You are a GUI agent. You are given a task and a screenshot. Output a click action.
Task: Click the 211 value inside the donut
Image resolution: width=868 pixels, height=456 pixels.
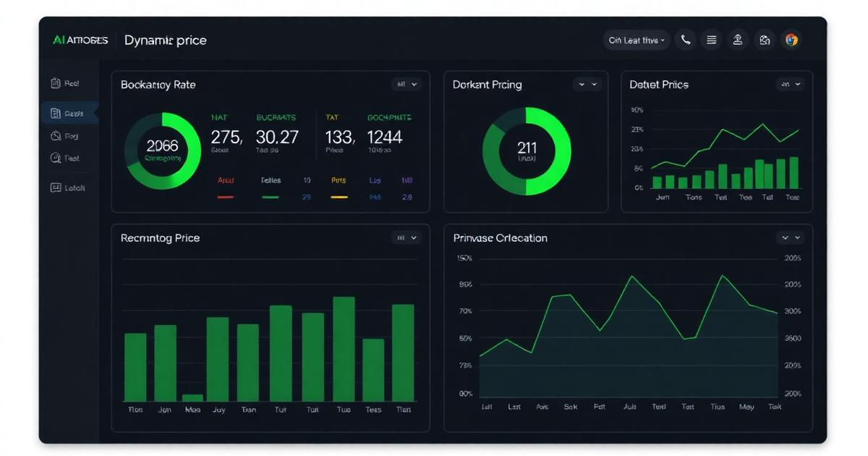(x=527, y=148)
